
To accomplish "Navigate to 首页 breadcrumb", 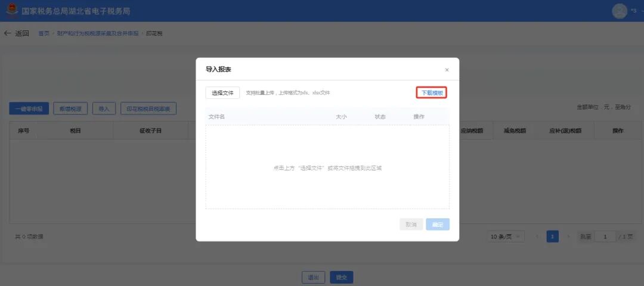I will coord(44,33).
